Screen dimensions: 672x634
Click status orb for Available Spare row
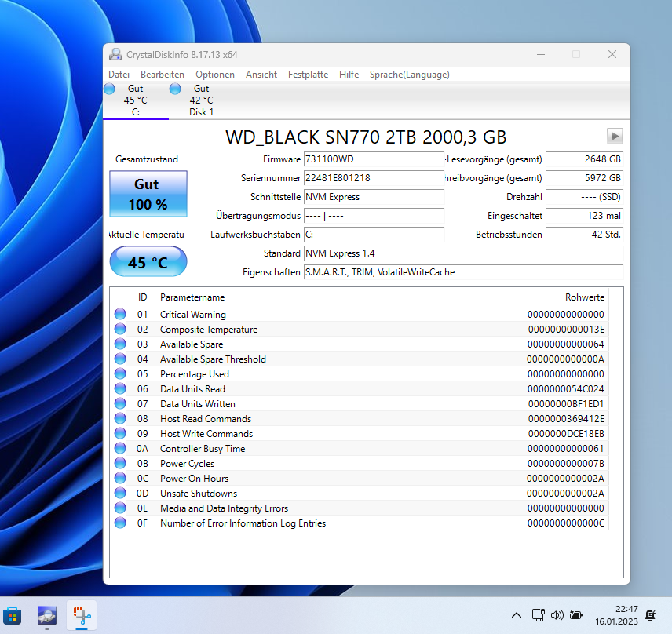pos(120,344)
